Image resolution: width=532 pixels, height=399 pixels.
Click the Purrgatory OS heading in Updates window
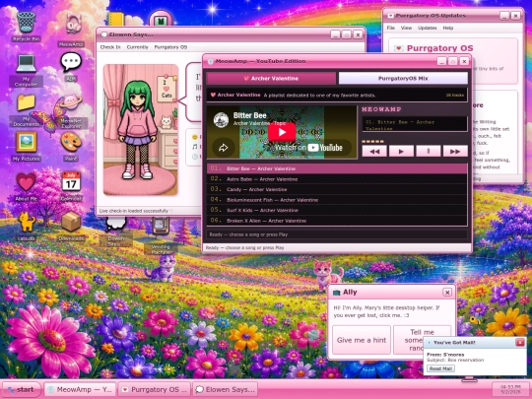tap(439, 48)
